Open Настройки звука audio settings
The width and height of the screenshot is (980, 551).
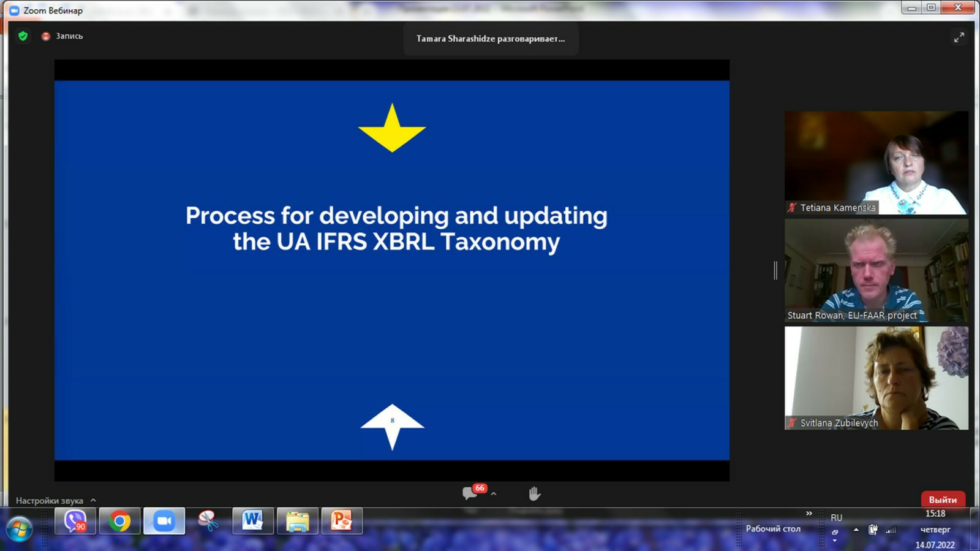(x=49, y=501)
